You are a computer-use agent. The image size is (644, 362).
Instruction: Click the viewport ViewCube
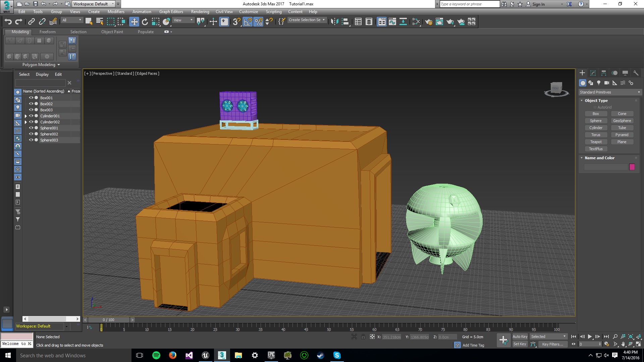point(556,89)
